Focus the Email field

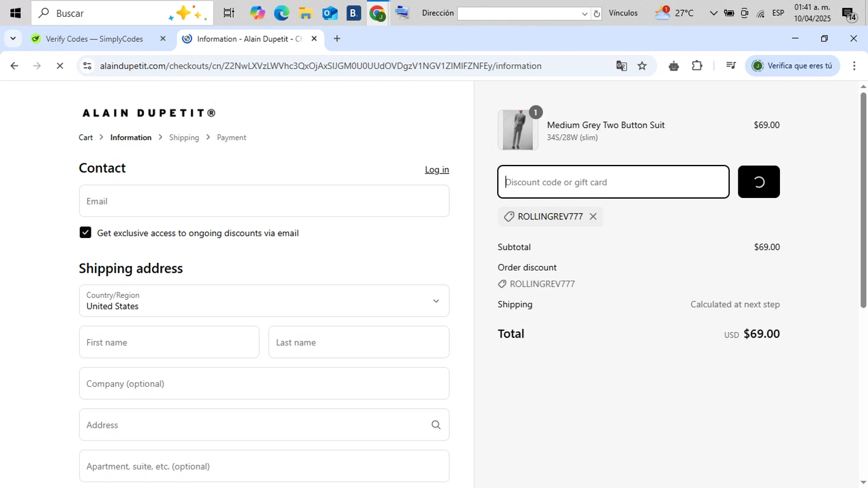point(264,201)
